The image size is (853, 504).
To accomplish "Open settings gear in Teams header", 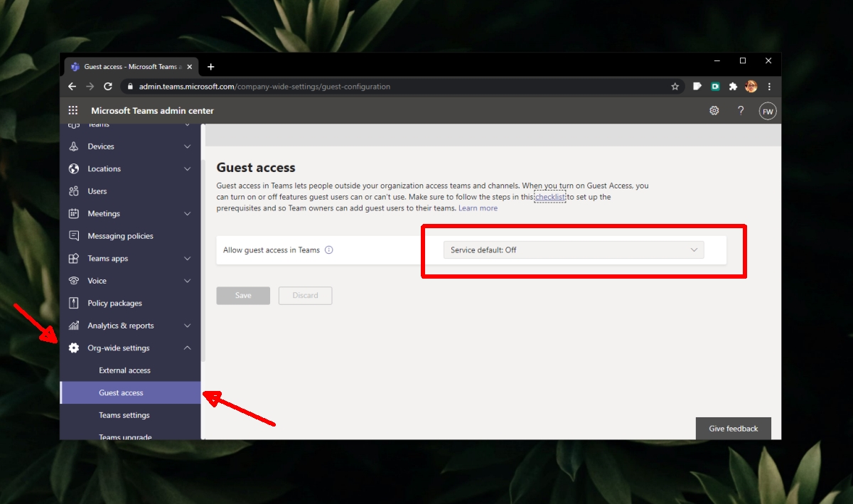I will tap(714, 110).
